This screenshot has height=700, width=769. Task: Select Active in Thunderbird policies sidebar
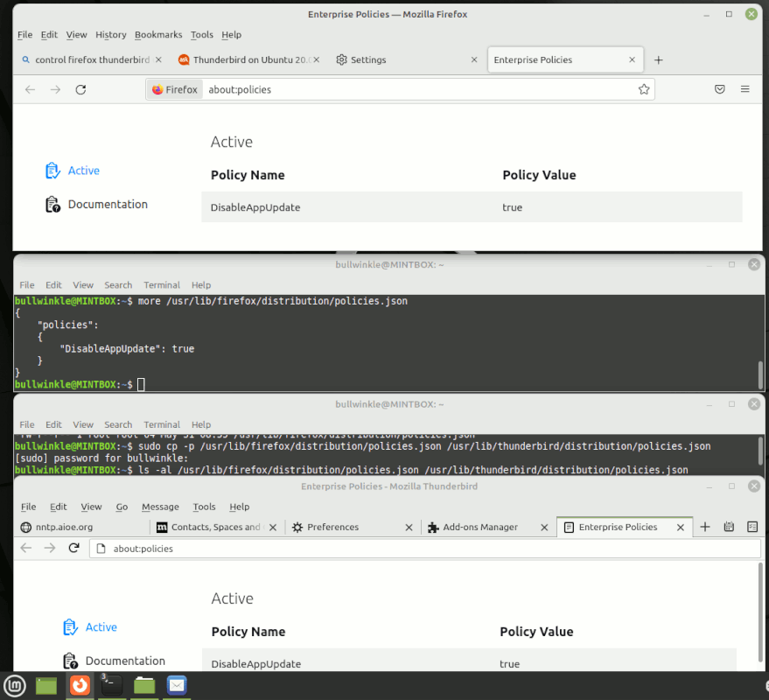(x=90, y=626)
